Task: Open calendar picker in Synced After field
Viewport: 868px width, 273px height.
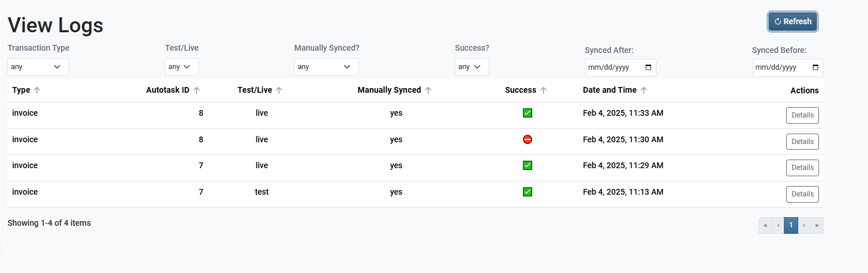Action: (648, 67)
